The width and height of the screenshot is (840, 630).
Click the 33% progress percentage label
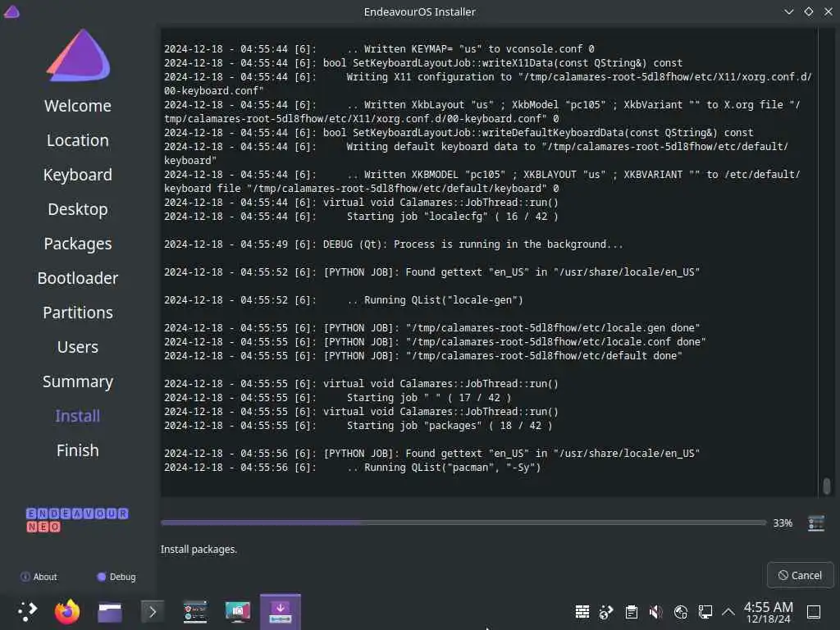coord(783,523)
